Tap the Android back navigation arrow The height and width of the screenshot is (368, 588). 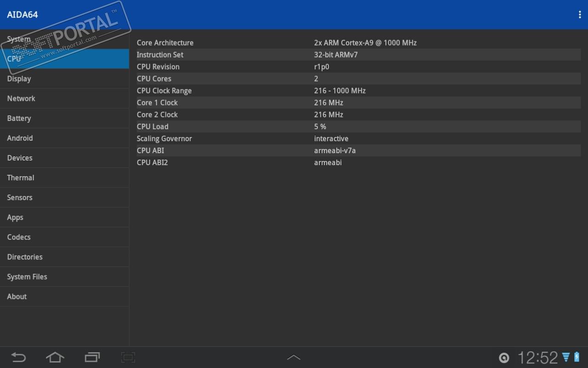18,357
